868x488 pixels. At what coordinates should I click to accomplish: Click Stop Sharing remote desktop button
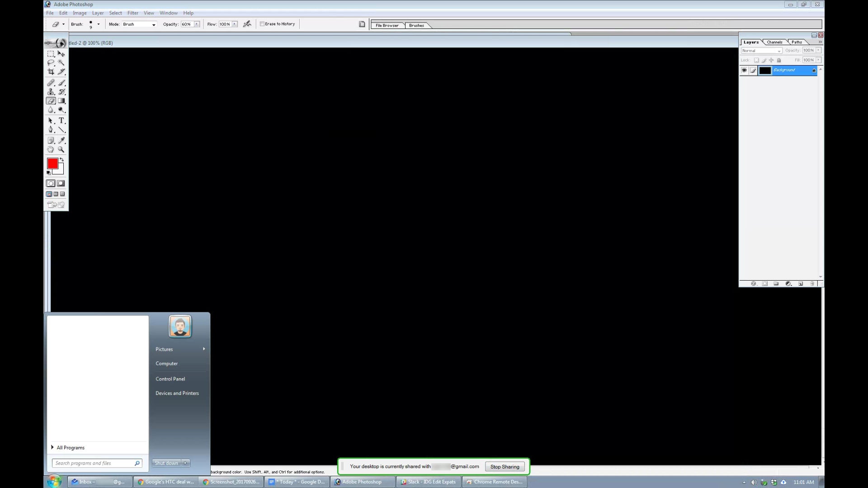tap(505, 467)
